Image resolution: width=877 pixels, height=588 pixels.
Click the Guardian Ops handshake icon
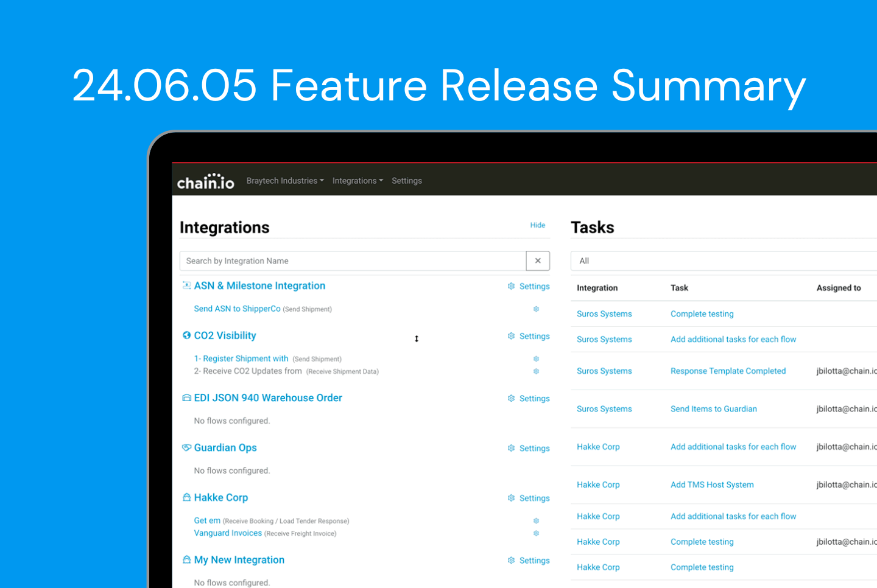186,447
